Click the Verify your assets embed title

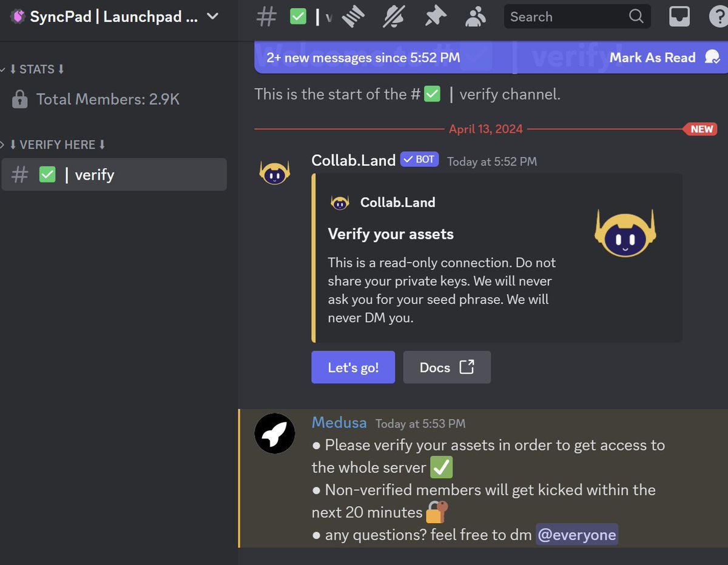click(391, 234)
